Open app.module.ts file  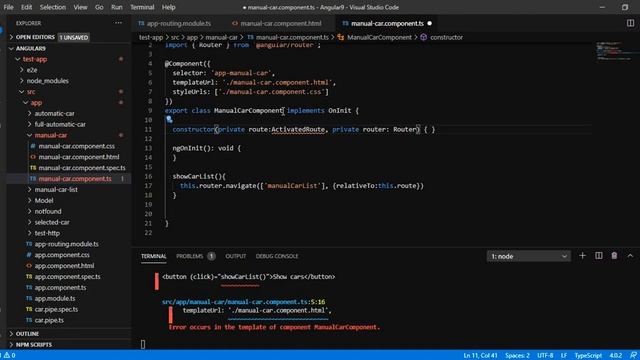tap(55, 298)
